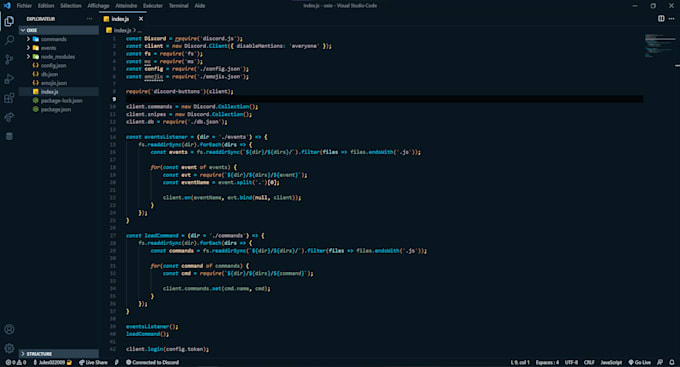Open the Live Share activity bar icon

click(x=9, y=117)
